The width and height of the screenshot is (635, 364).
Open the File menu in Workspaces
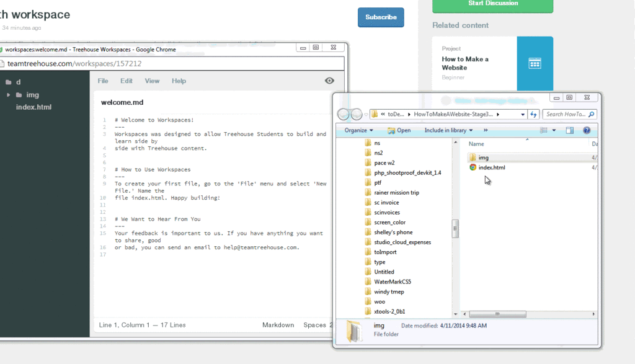[x=103, y=81]
